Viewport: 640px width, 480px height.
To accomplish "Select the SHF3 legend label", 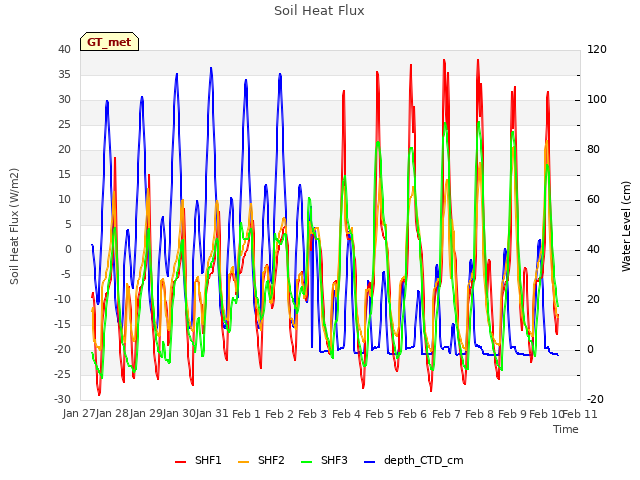I will [334, 460].
